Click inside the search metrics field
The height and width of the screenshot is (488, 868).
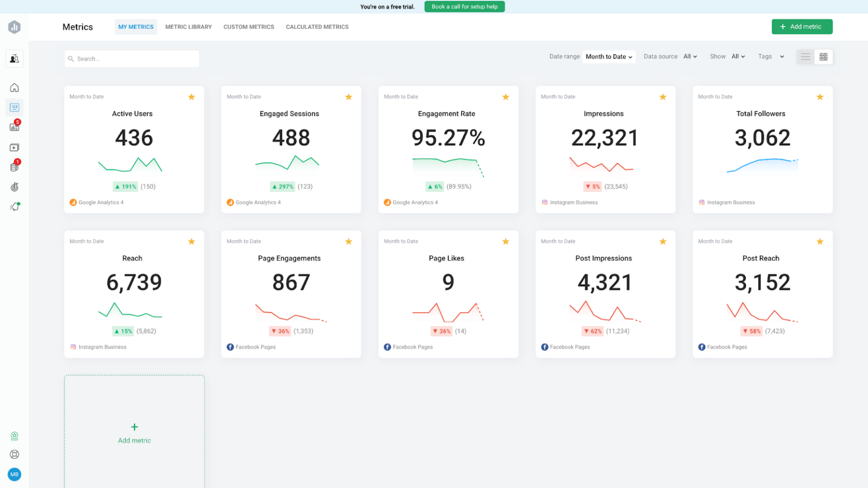[x=132, y=58]
